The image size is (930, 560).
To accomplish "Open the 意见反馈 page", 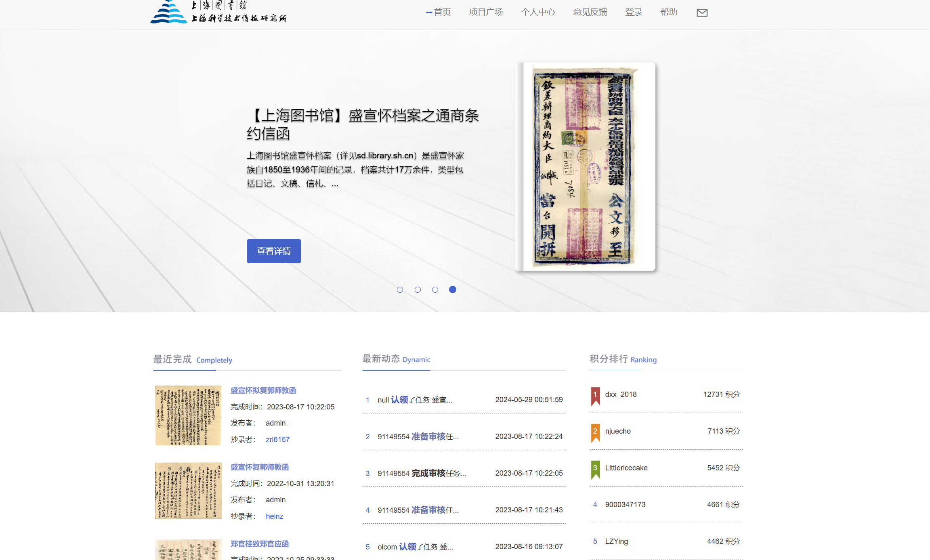I will [590, 12].
